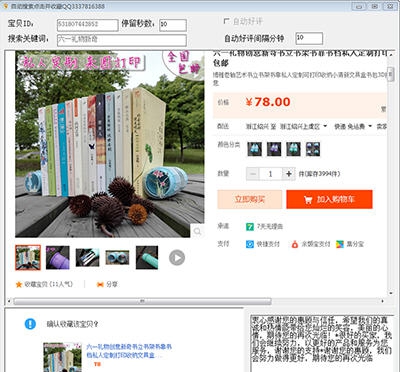Enable the 自动好评 checkbox
Viewport: 400px width, 372px height.
[x=226, y=21]
